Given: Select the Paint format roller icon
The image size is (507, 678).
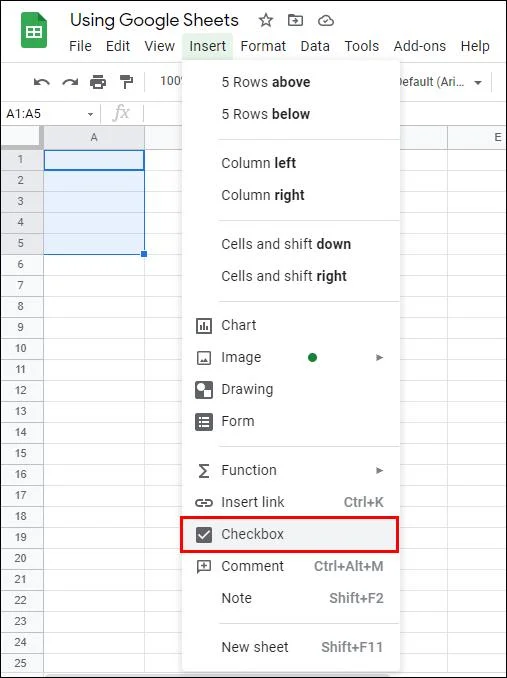Looking at the screenshot, I should [126, 82].
